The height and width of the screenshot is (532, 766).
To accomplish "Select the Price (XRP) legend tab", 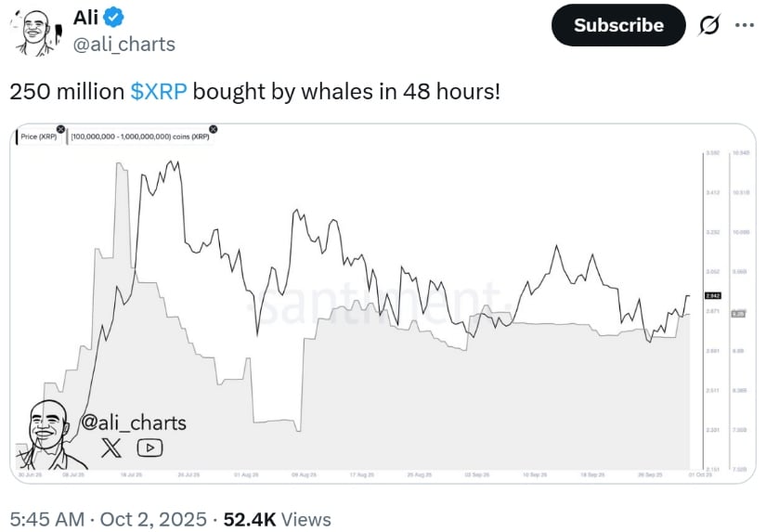I will click(x=40, y=136).
